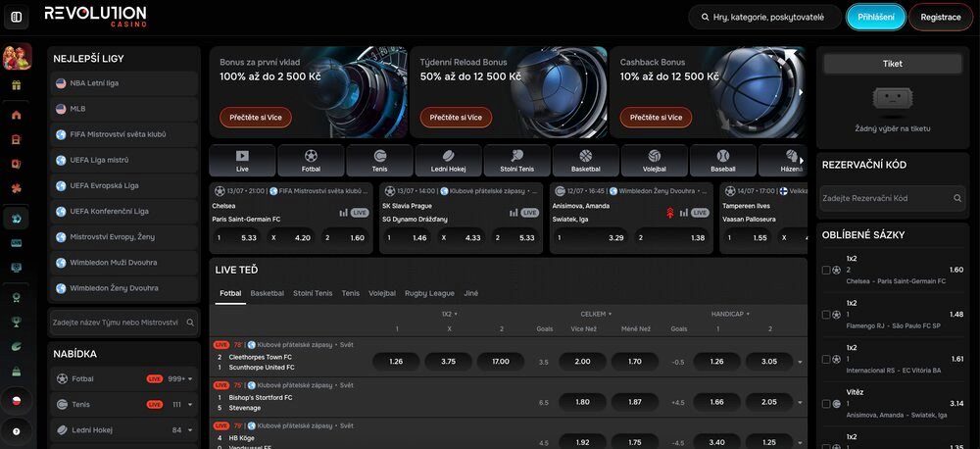Check the Internacional RS - EC Vitória BA bet
Viewport: 980px width, 449px height.
point(826,359)
